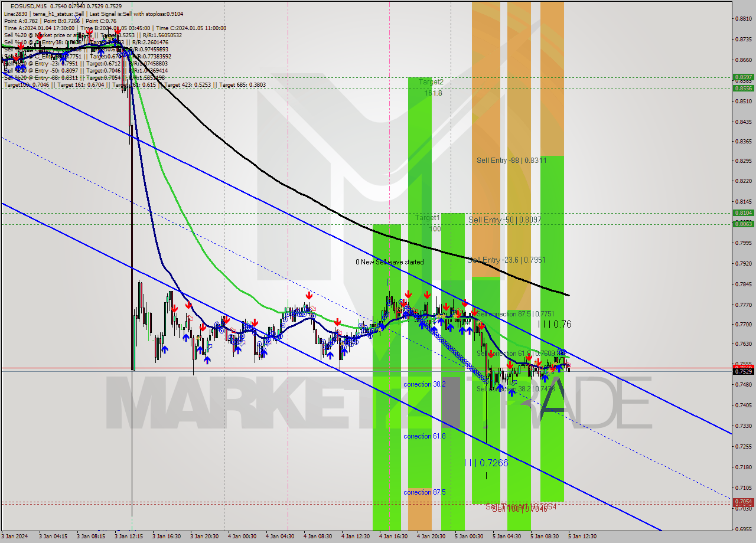The image size is (756, 543).
Task: Click 0.8660 on the price axis
Action: click(x=743, y=60)
